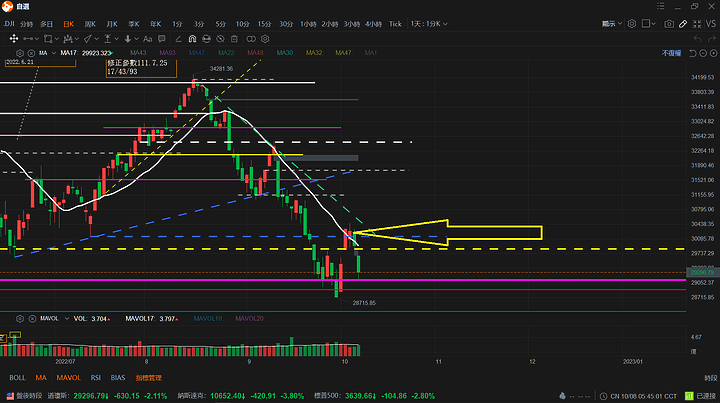Image resolution: width=720 pixels, height=403 pixels.
Task: Select the move crosshair cursor tool
Action: point(14,39)
